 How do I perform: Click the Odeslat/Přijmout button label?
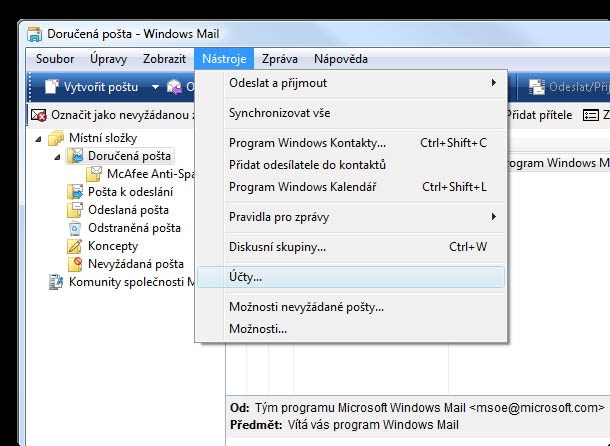tap(579, 87)
